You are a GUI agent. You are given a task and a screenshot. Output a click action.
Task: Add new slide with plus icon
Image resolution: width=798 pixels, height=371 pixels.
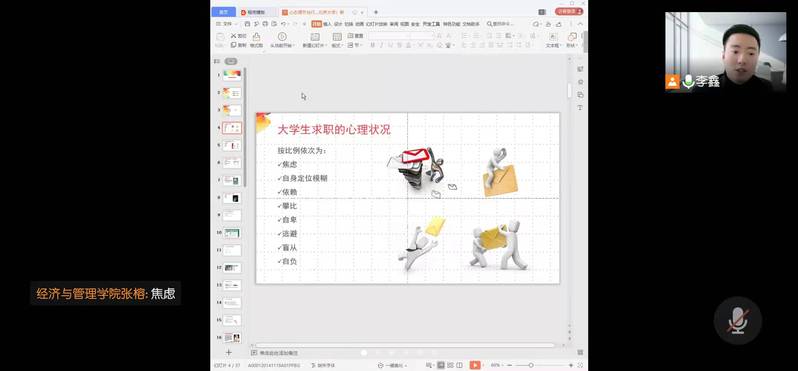(229, 352)
